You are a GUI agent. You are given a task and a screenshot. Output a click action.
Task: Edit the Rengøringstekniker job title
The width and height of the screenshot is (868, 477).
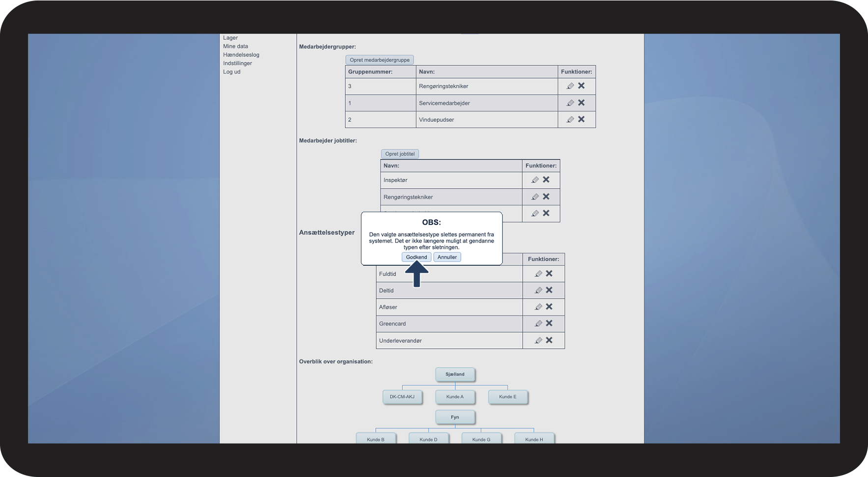[x=535, y=197]
